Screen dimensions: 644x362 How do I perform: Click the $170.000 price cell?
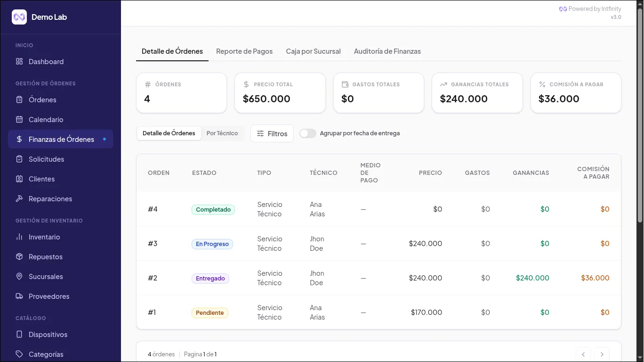pos(427,313)
